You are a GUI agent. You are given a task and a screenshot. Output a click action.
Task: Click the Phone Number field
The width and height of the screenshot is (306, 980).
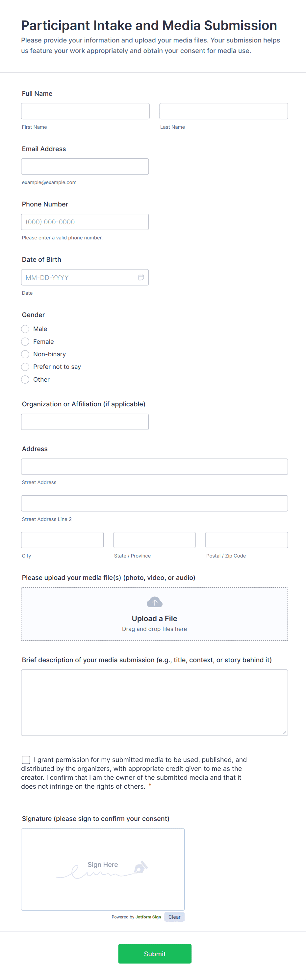click(x=85, y=221)
